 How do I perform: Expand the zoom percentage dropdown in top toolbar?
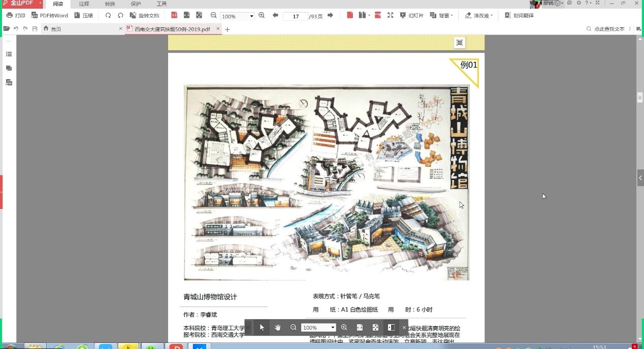(x=251, y=16)
